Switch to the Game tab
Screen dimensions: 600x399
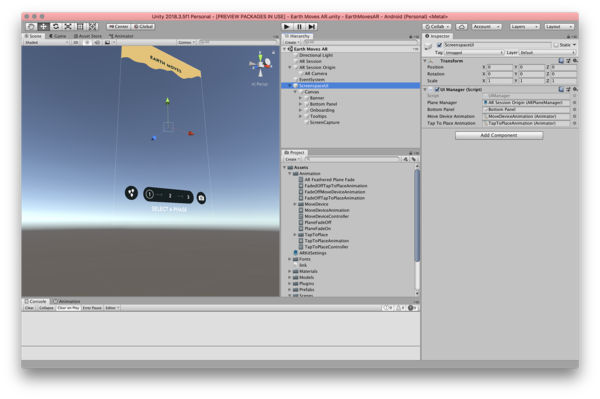[57, 36]
